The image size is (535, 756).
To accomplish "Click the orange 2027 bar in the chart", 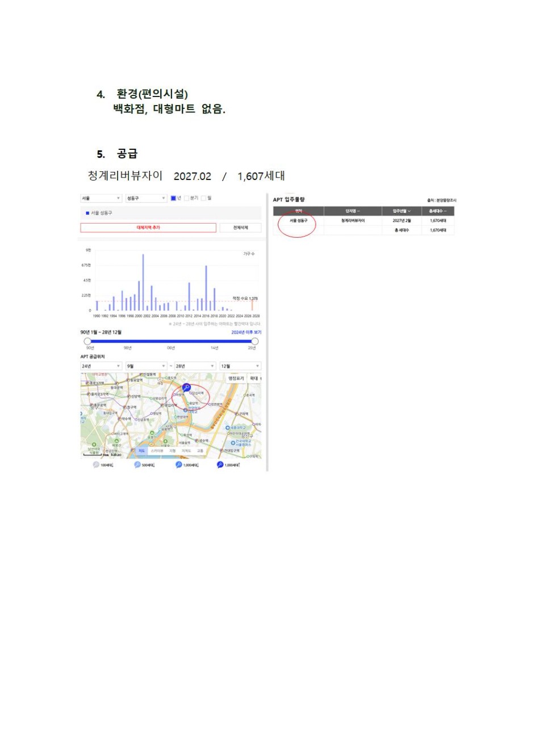I will pyautogui.click(x=252, y=305).
